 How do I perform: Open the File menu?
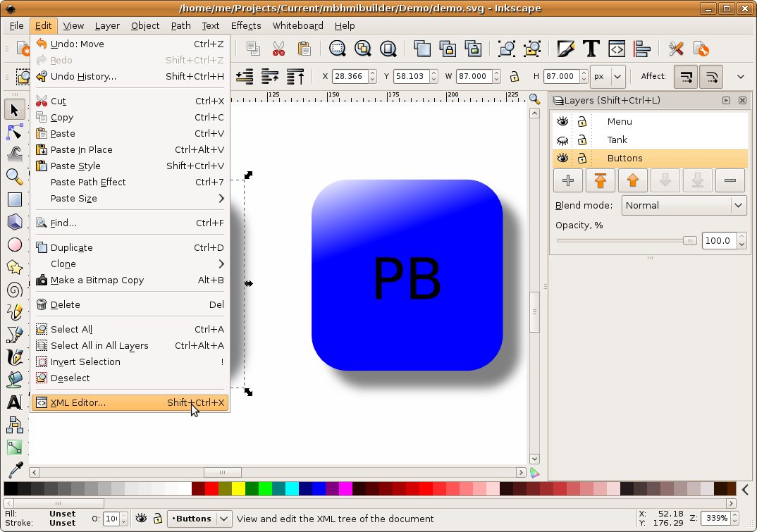16,25
